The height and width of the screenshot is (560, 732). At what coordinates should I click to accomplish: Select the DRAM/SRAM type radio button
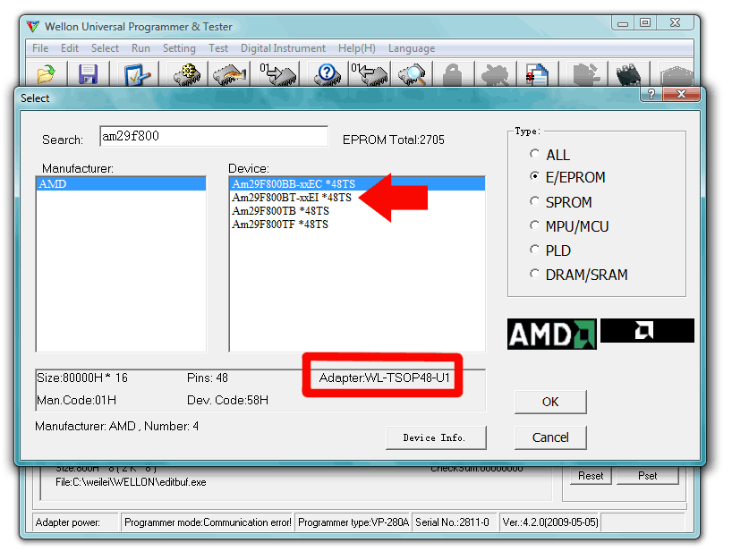point(535,274)
